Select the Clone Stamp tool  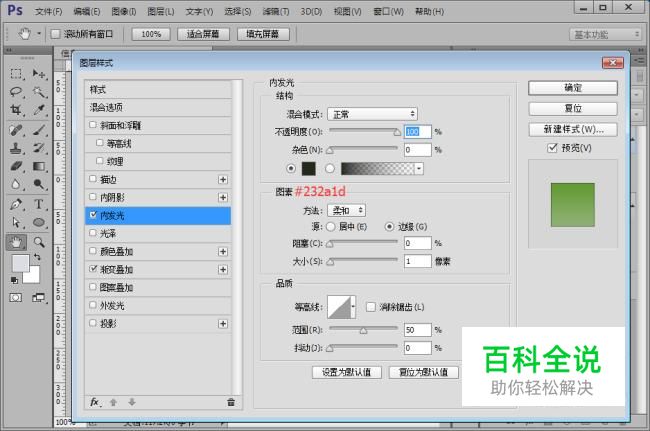coord(16,148)
